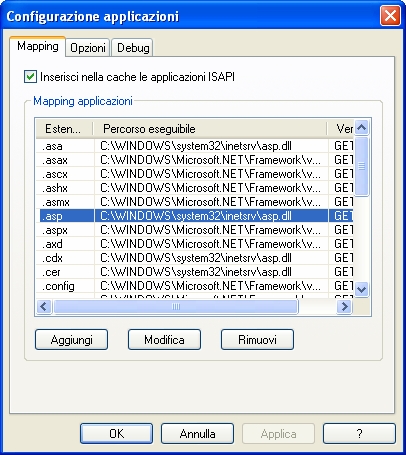Confirm with the OK button
Viewport: 406px width, 455px height.
click(116, 434)
